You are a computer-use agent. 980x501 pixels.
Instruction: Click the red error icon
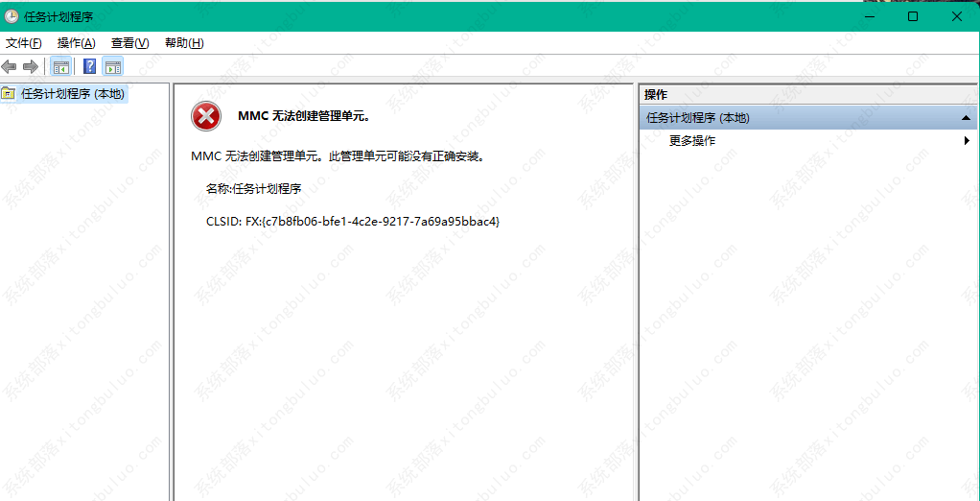pyautogui.click(x=206, y=116)
